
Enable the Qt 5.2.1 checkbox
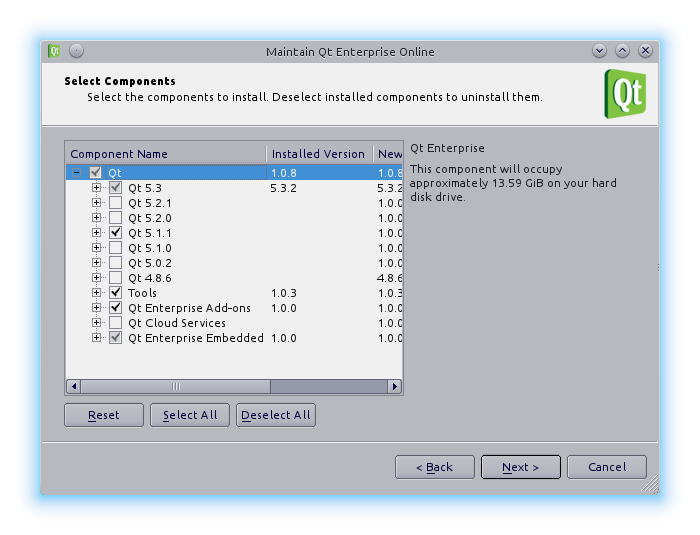click(x=115, y=203)
